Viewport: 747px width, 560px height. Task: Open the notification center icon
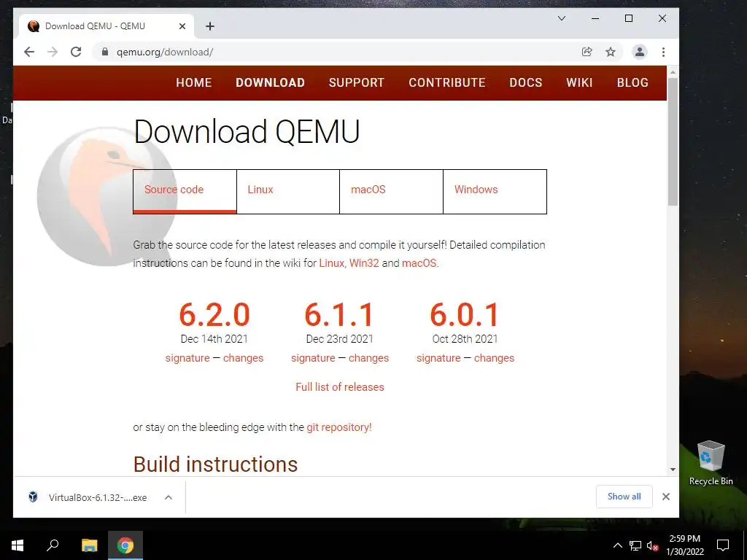pos(723,545)
